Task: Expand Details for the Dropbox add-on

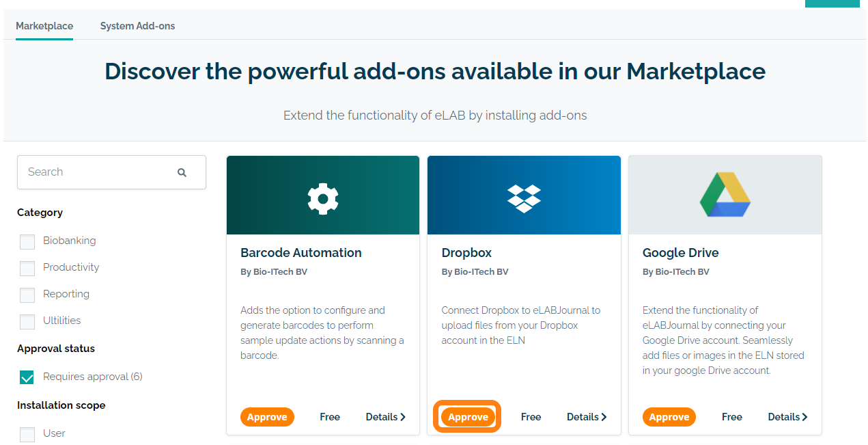Action: click(x=587, y=417)
